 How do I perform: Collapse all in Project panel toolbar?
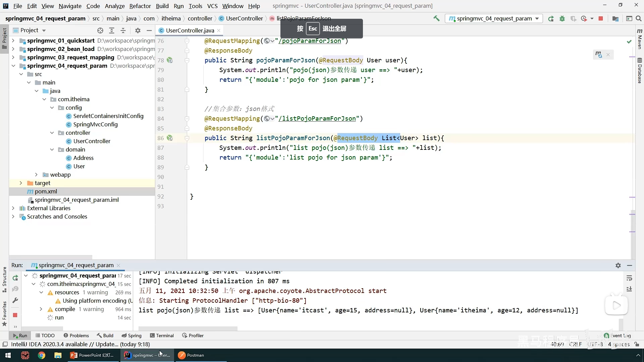(x=123, y=31)
